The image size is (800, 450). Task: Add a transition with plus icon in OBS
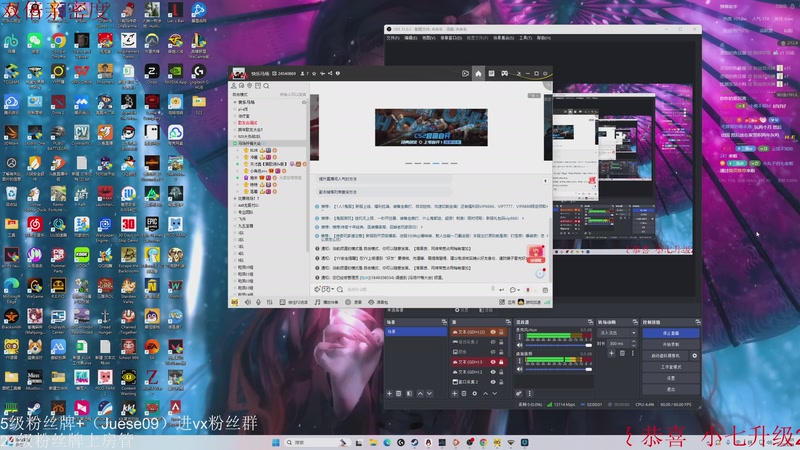tap(611, 353)
